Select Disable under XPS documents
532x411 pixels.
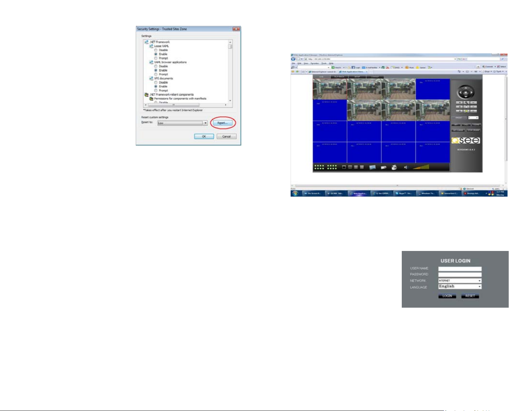point(156,82)
